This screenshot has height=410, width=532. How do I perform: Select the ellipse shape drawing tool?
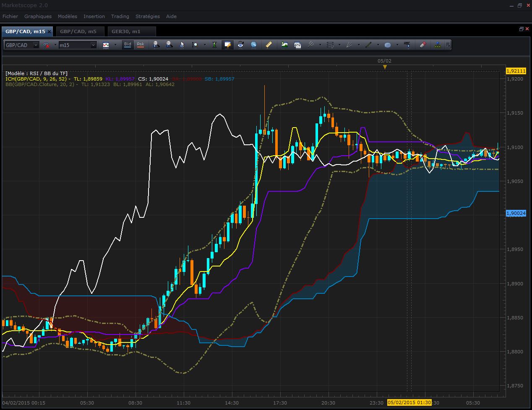click(x=388, y=44)
